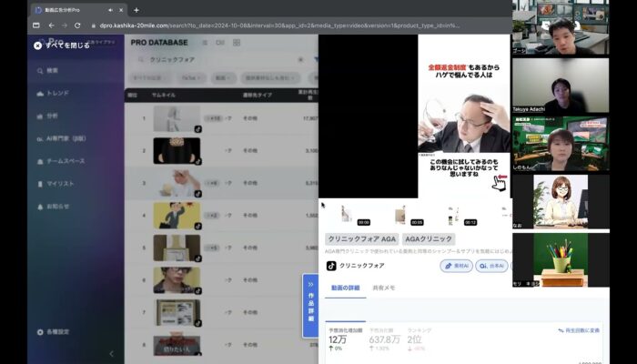The image size is (637, 364).
Task: Open a new browser tab
Action: 136,10
